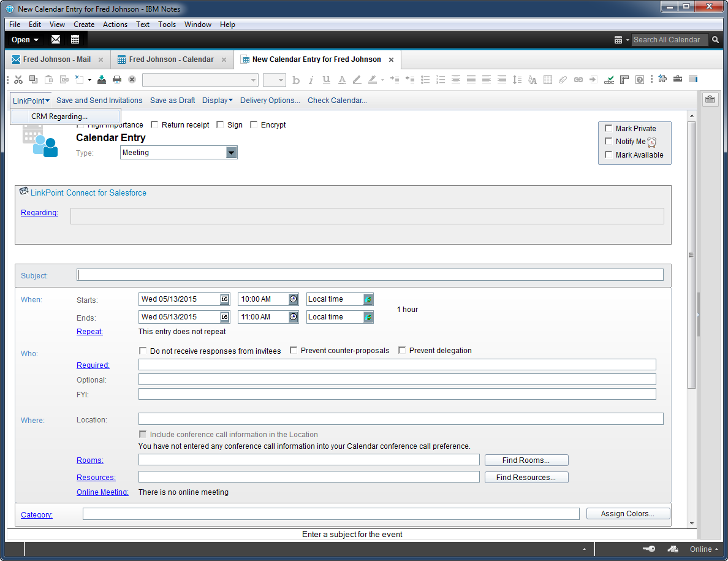
Task: Click Save as Draft
Action: click(173, 101)
